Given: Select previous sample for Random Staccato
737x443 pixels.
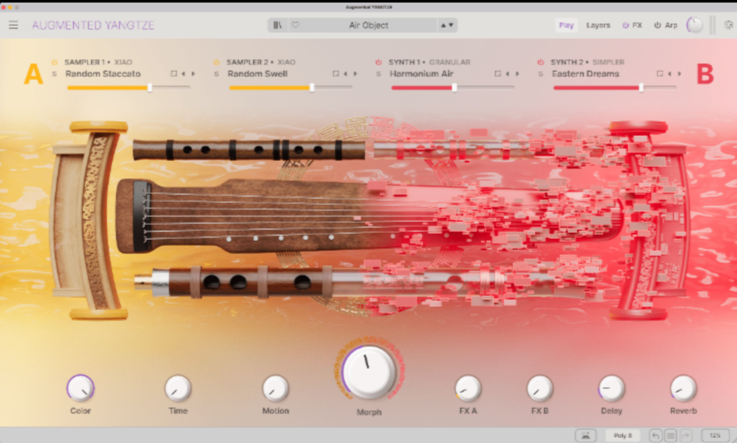Looking at the screenshot, I should [x=183, y=74].
